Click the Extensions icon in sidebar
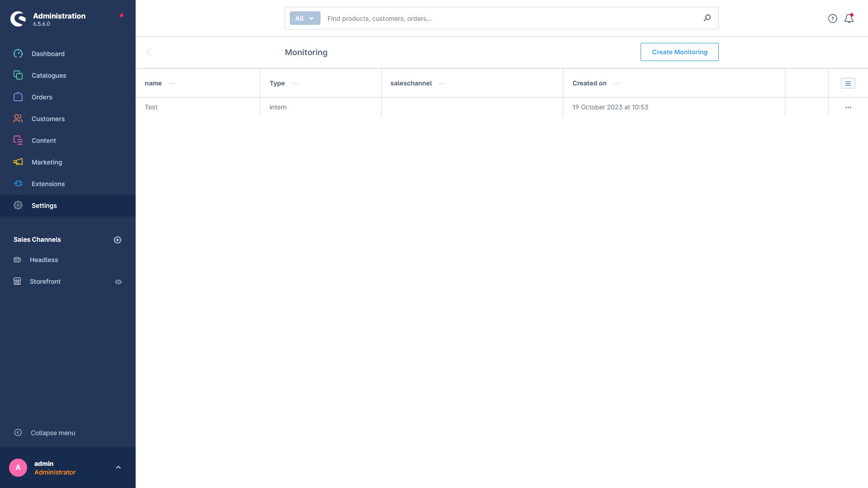The height and width of the screenshot is (488, 868). click(18, 183)
